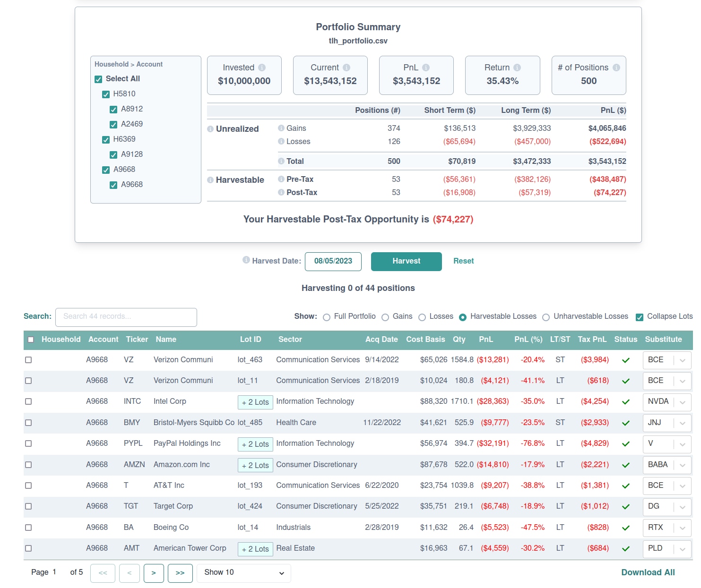This screenshot has width=701, height=588.
Task: Uncheck household H6369
Action: 106,140
